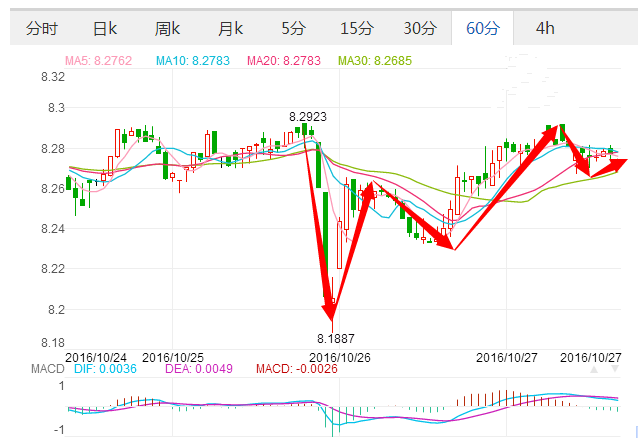Click the up triangle arrow below the chart

tap(596, 370)
